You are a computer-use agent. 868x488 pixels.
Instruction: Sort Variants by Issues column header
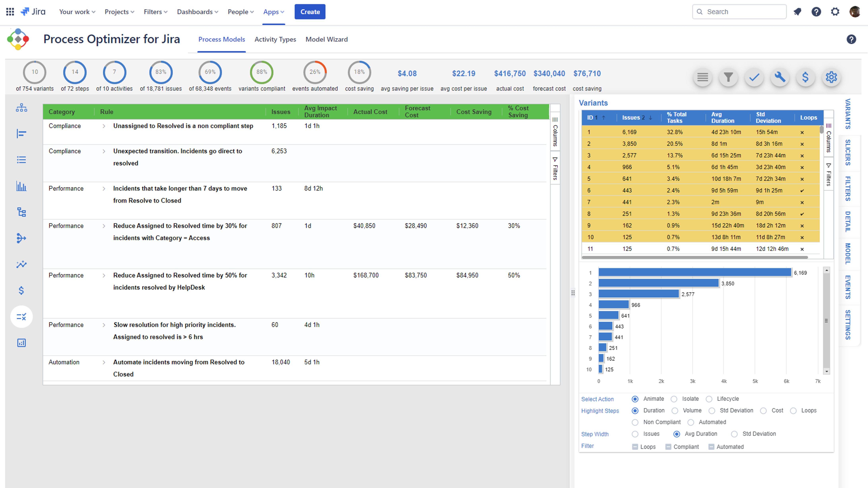point(637,118)
